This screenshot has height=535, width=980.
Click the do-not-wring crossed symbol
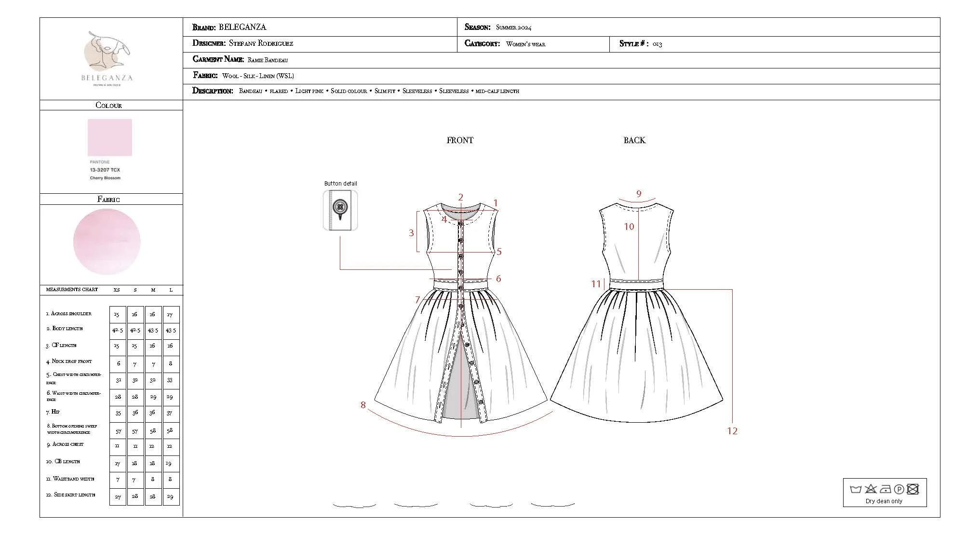tap(913, 489)
